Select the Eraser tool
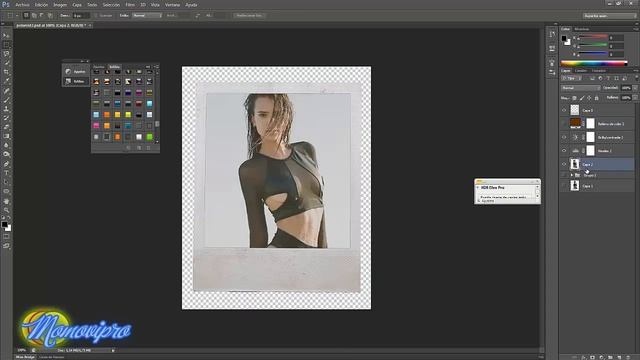The image size is (640, 360). (6, 127)
